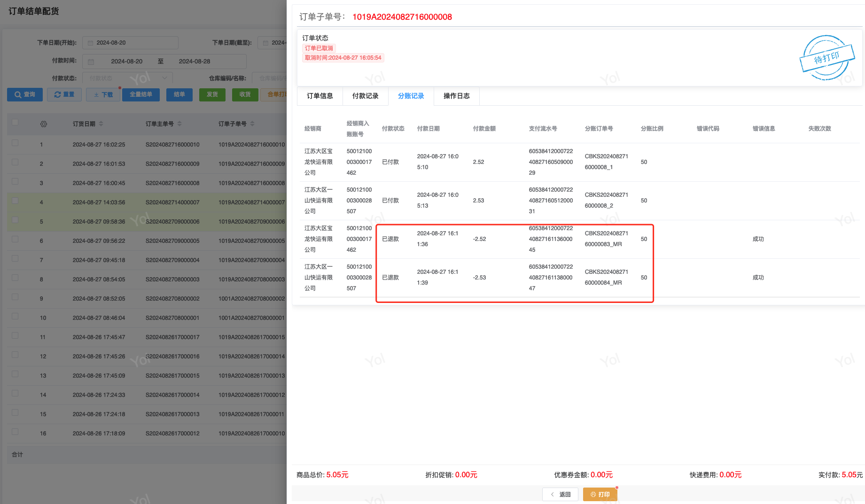The image size is (865, 504).
Task: Open the 付款记录 tab
Action: [x=365, y=96]
